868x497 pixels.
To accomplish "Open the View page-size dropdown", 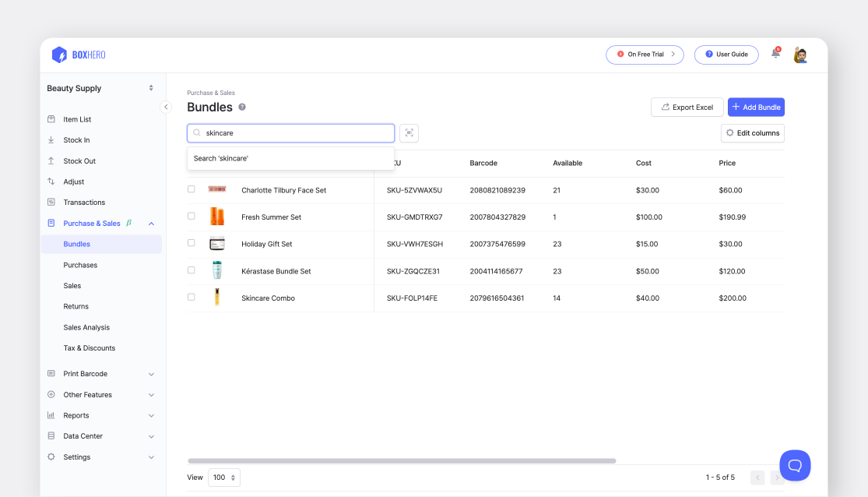I will 223,477.
